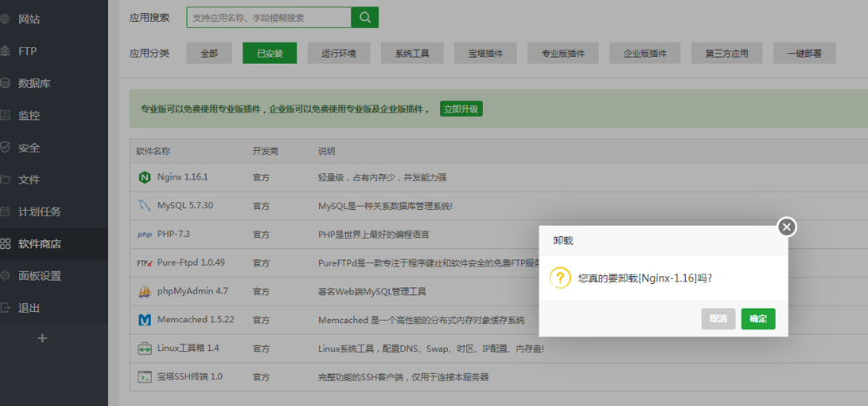Click the 退出 logout icon in sidebar
Screen dimensions: 868x406
(x=5, y=308)
